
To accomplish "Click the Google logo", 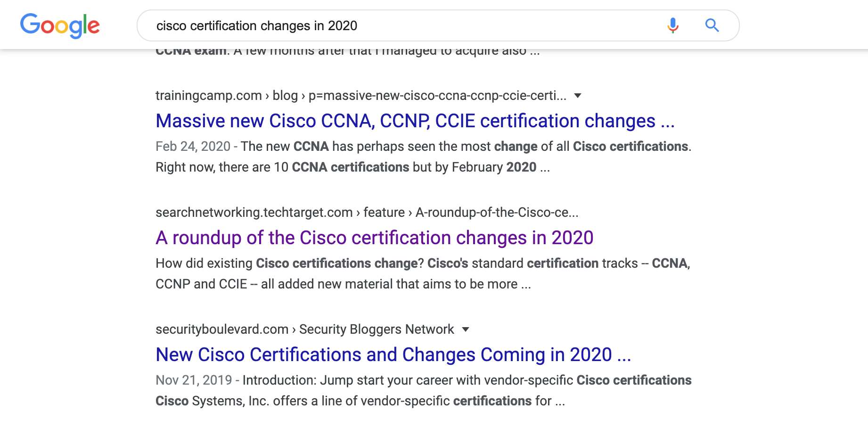I will [x=60, y=25].
